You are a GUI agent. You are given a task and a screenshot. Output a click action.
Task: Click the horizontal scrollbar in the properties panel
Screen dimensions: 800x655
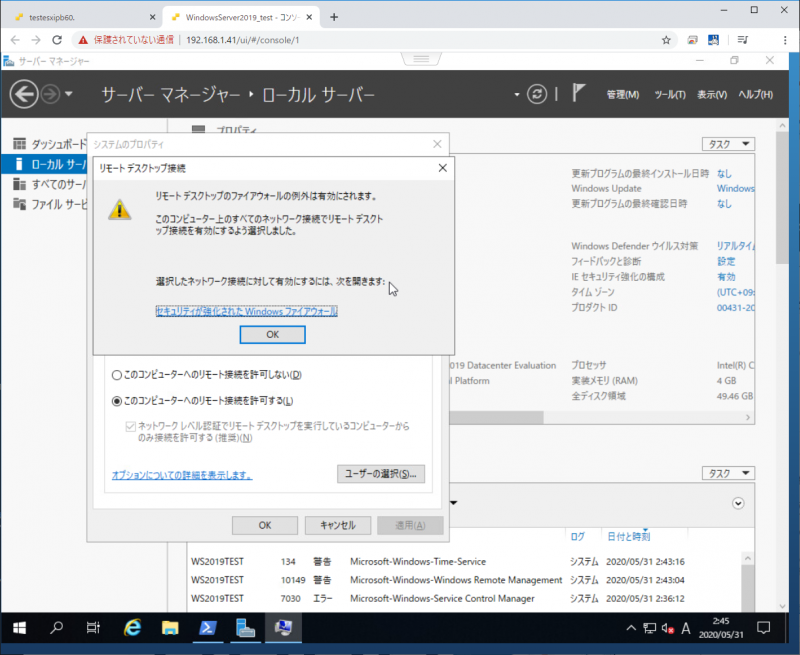496,417
